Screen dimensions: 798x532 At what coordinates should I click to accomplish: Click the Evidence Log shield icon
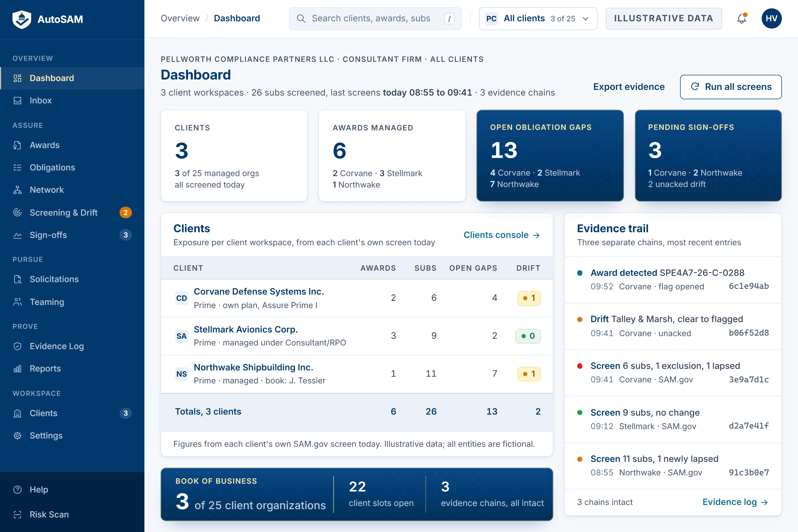point(17,346)
